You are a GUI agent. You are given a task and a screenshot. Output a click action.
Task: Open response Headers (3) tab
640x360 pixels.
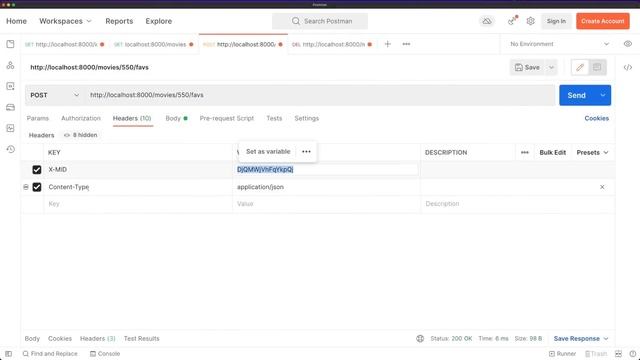point(98,338)
